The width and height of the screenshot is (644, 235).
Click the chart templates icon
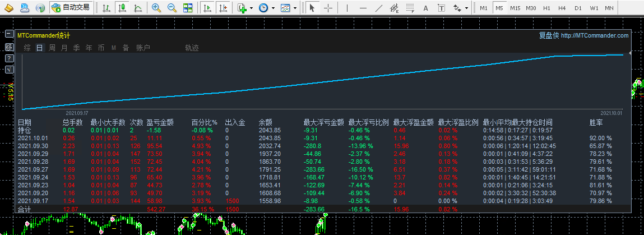285,7
